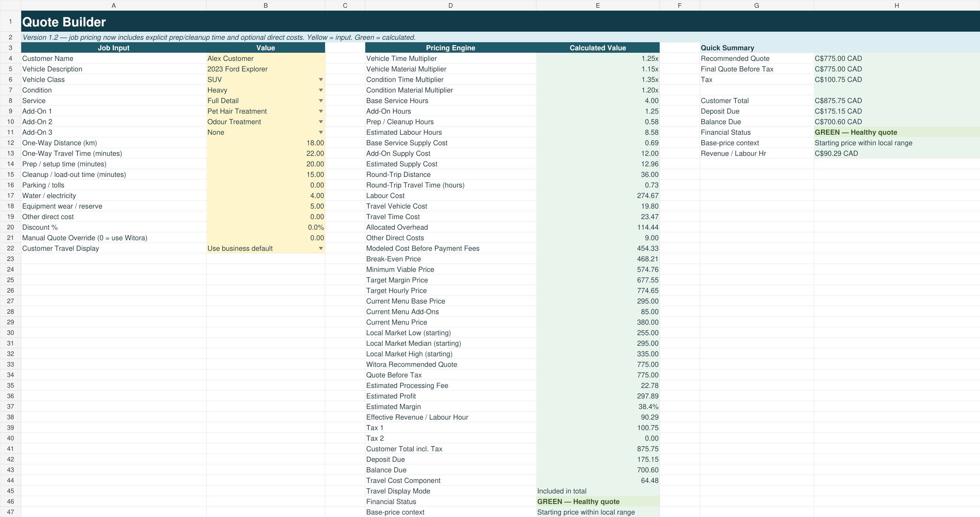Open the Add-On 3 dropdown showing None
Screen dimensions: 980x517
tap(321, 132)
